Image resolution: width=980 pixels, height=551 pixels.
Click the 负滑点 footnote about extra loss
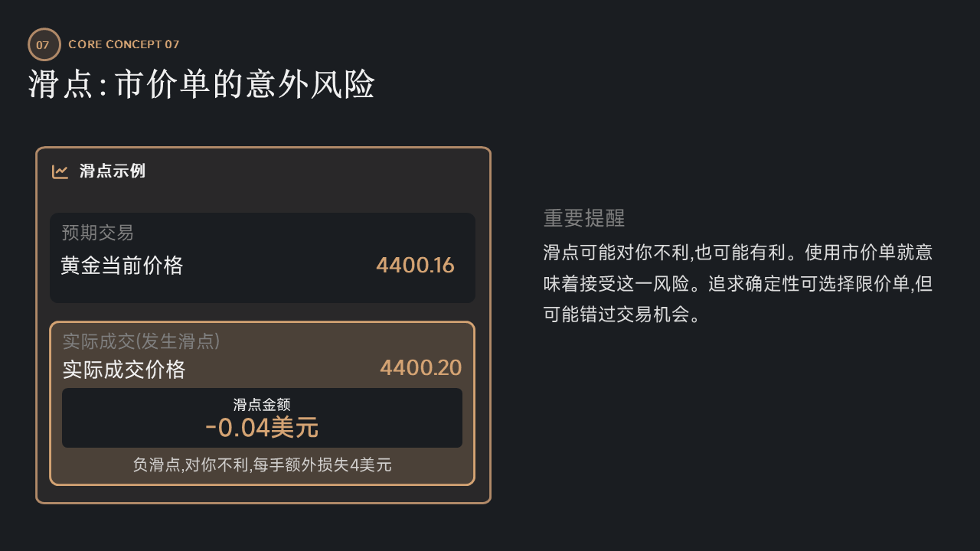(x=262, y=465)
